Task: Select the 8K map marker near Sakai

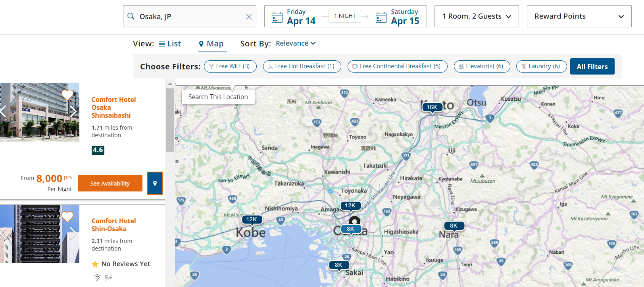Action: (x=338, y=265)
